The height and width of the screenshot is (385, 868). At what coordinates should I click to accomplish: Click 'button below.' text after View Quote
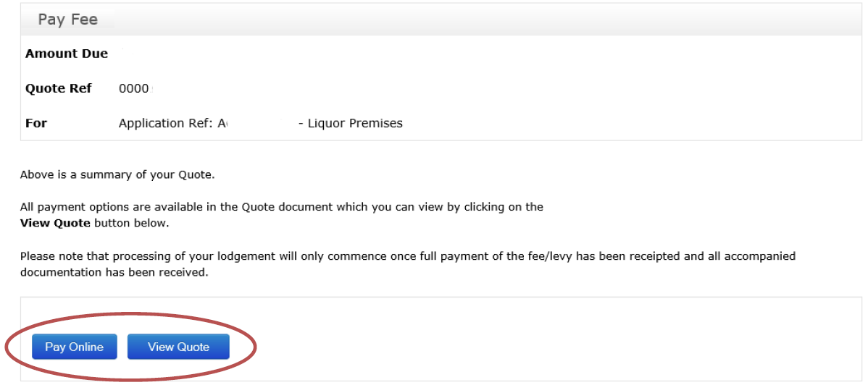131,223
